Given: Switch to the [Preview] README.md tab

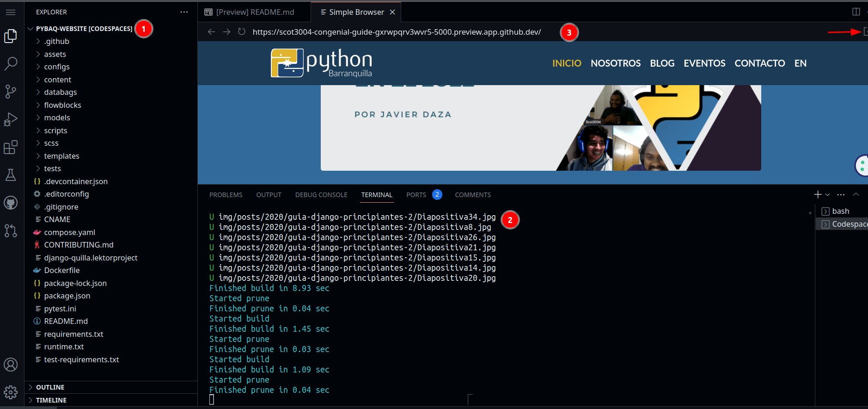Looking at the screenshot, I should coord(254,12).
